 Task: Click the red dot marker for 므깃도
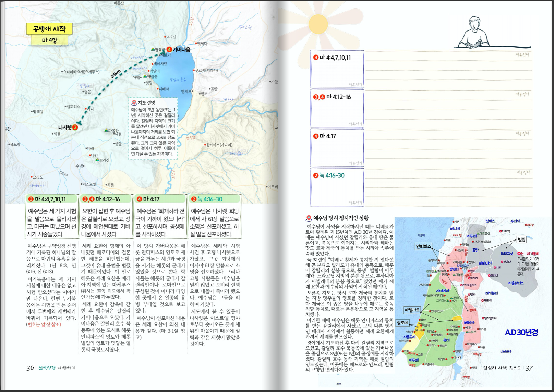[32, 177]
